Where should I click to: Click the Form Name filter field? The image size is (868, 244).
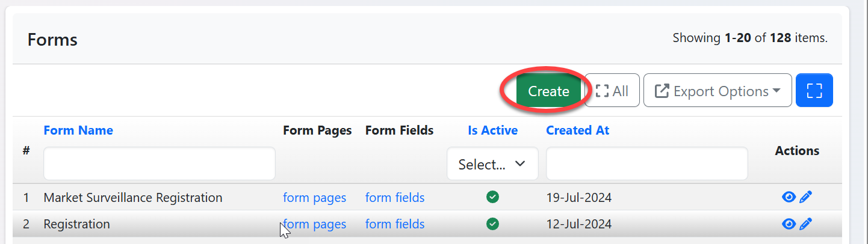pyautogui.click(x=160, y=163)
